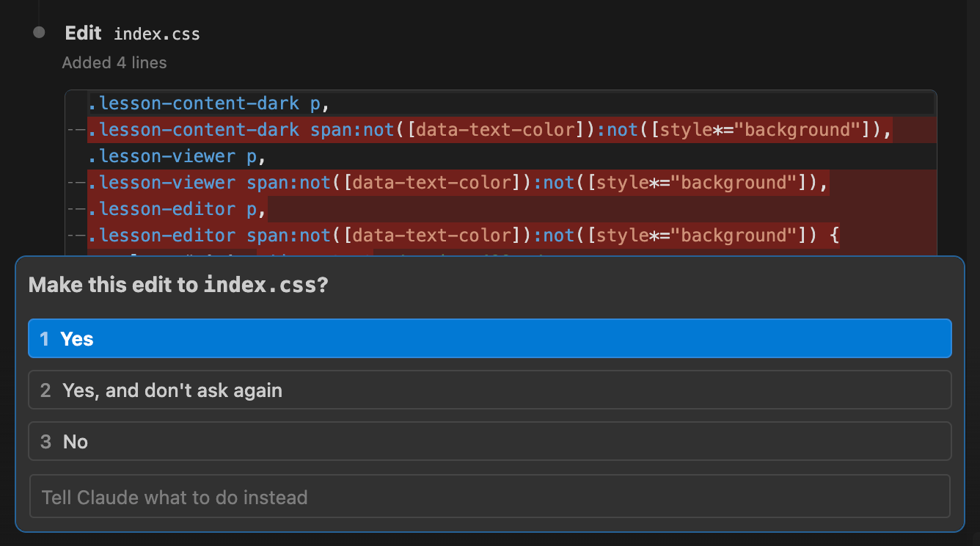Screen dimensions: 980x546
Task: Click the removed .lesson-editor span:not line
Action: (x=462, y=236)
